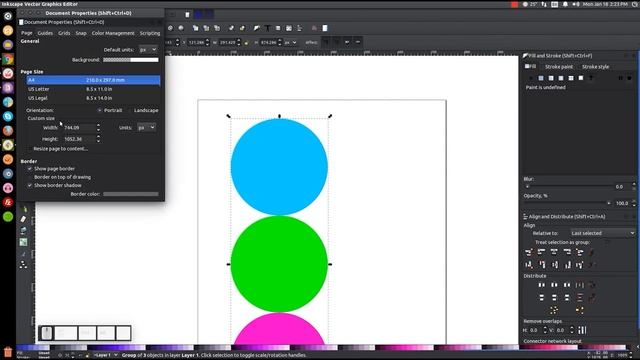Open Text and Font dialog toolbar icon
Viewport: 640px width, 360px height.
click(x=267, y=28)
